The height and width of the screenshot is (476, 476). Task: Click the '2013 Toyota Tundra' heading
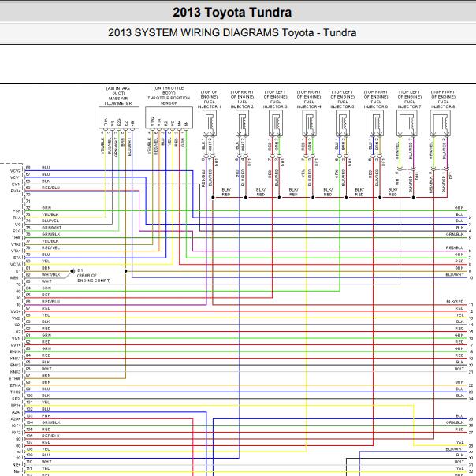tap(232, 13)
